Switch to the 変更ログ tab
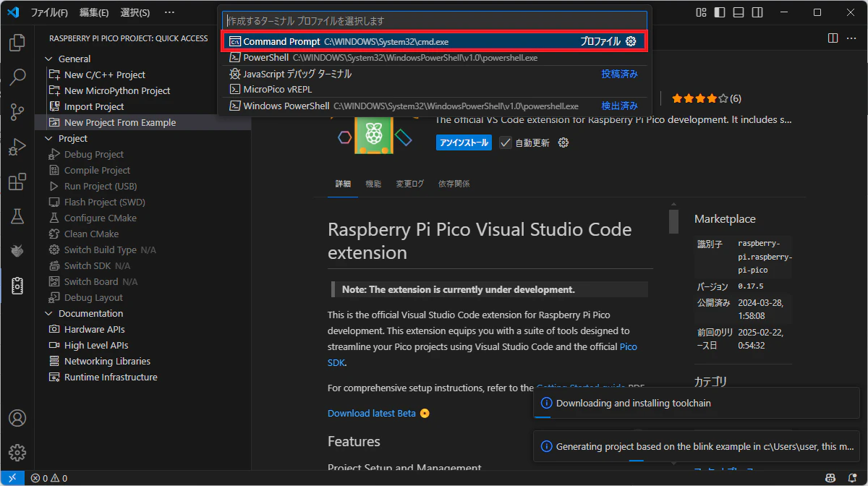Screen dimensions: 868x486 tap(409, 184)
